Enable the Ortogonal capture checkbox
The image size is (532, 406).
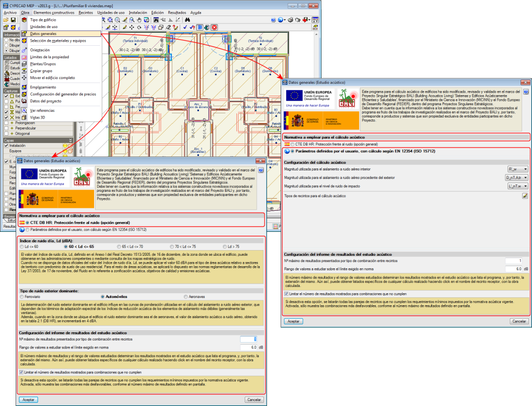click(6, 134)
